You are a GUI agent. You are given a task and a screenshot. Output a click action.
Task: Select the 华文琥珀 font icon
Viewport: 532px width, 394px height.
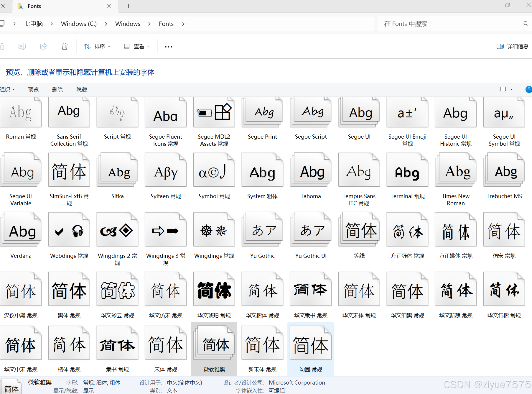pyautogui.click(x=214, y=290)
